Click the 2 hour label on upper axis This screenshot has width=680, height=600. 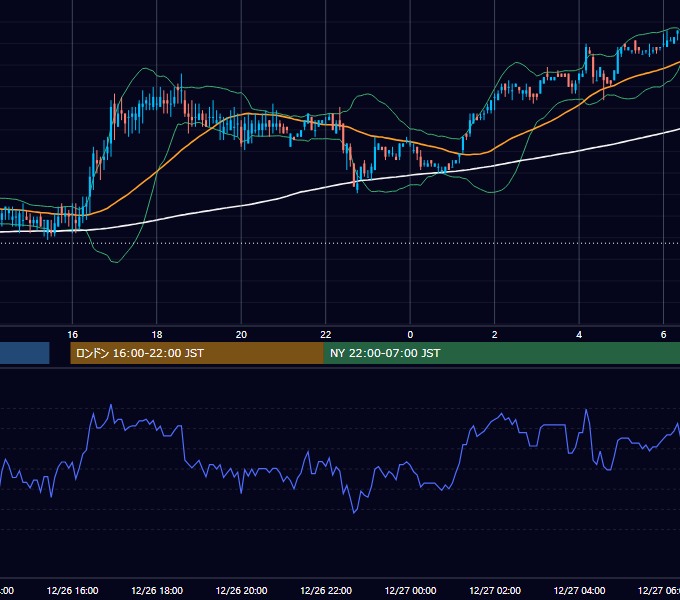pos(494,335)
